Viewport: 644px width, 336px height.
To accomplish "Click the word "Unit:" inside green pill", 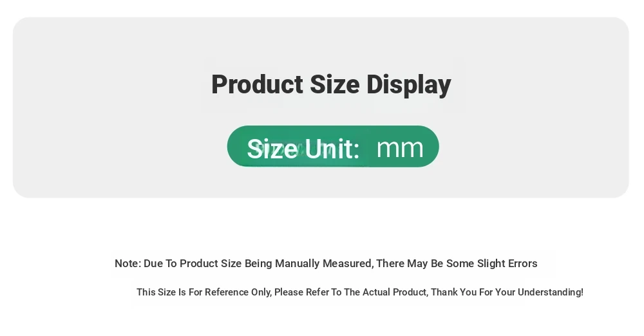I will (332, 149).
